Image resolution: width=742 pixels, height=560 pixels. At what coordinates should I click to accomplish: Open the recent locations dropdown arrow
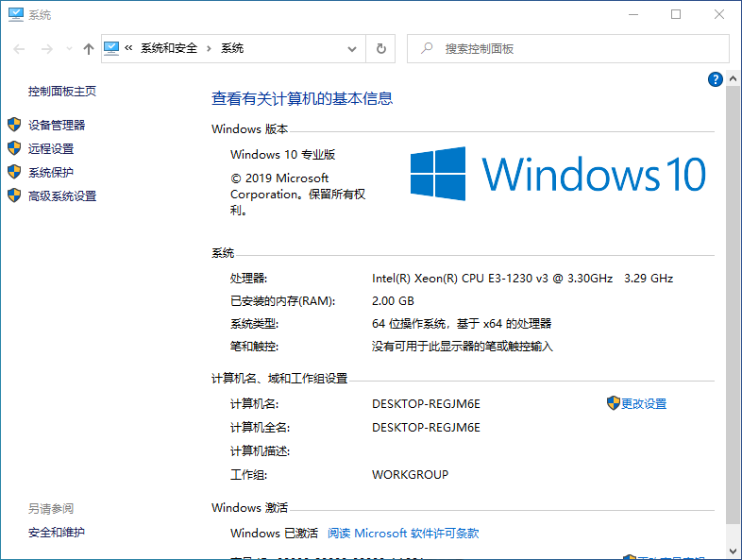[x=69, y=49]
